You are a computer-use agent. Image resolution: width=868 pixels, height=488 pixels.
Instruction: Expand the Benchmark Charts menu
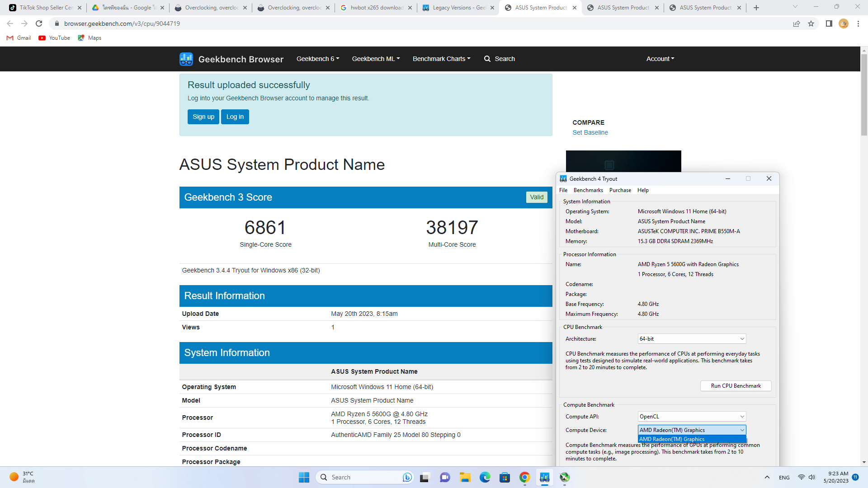pyautogui.click(x=441, y=59)
